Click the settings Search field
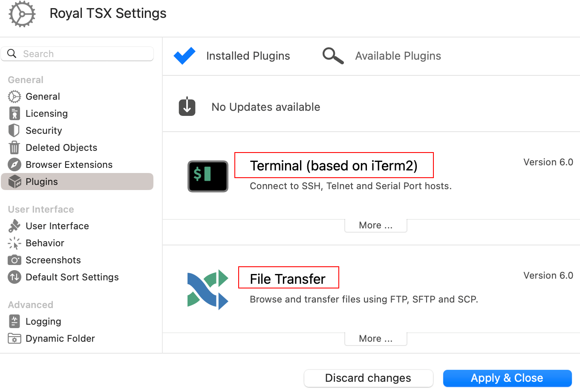580x392 pixels. 77,54
